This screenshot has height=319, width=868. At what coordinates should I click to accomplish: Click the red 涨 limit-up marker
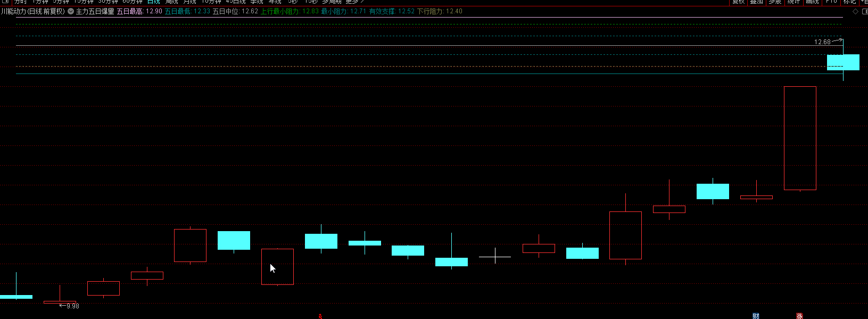799,316
